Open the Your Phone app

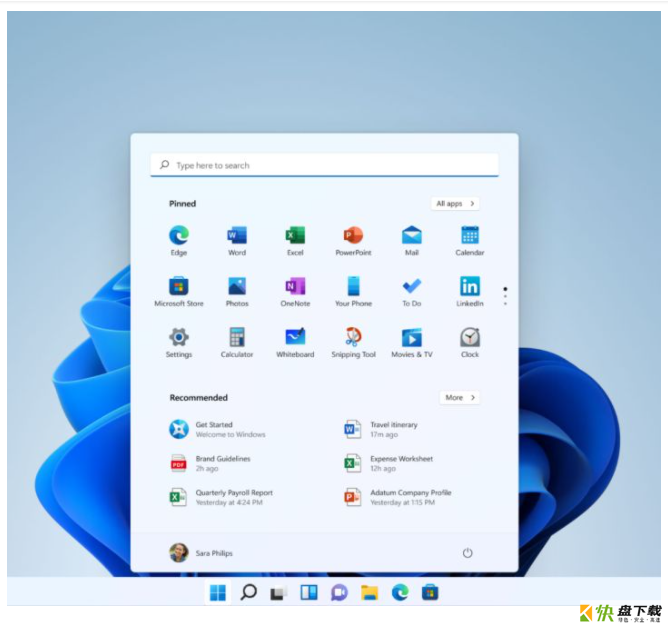pos(353,291)
